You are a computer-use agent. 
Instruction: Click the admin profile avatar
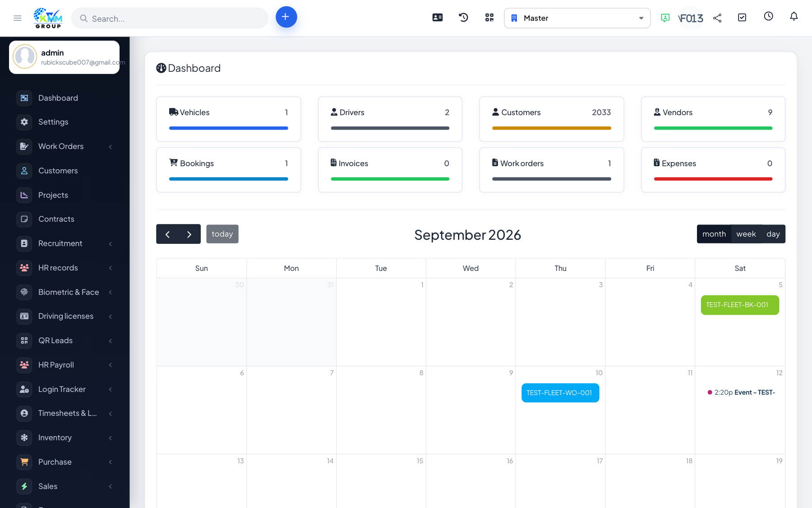tap(25, 56)
